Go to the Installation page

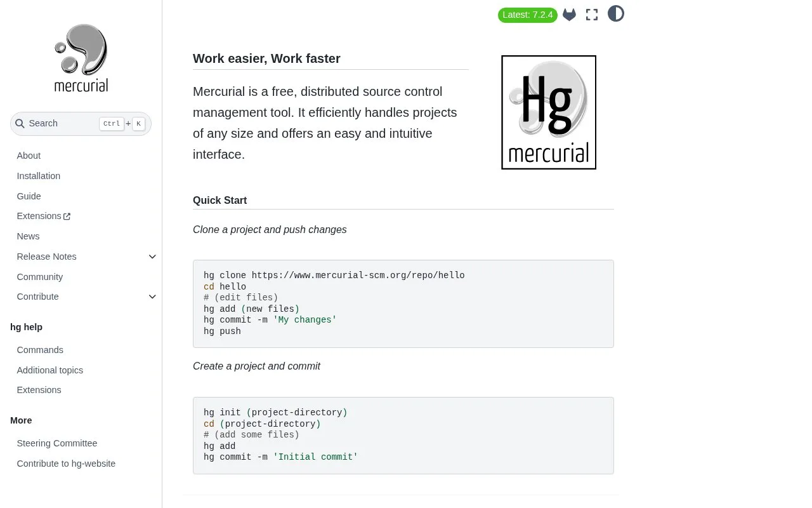pos(39,176)
